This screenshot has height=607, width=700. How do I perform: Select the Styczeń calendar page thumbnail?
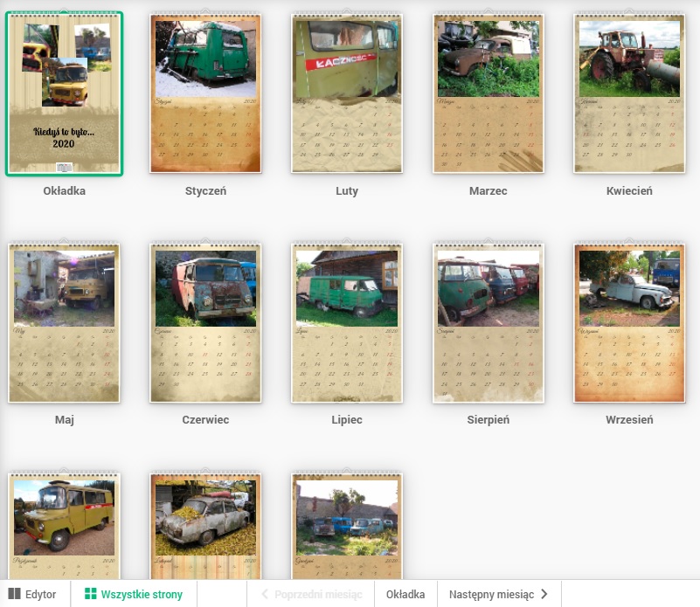(205, 94)
